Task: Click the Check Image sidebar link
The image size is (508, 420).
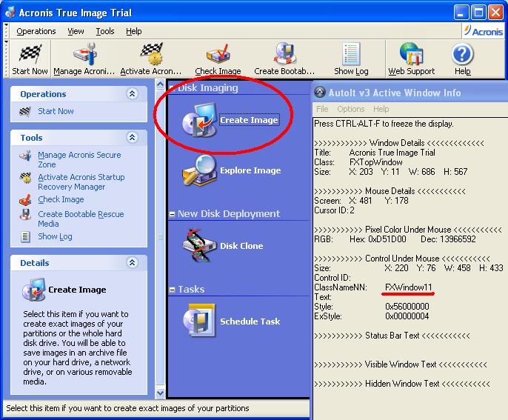Action: [x=61, y=199]
